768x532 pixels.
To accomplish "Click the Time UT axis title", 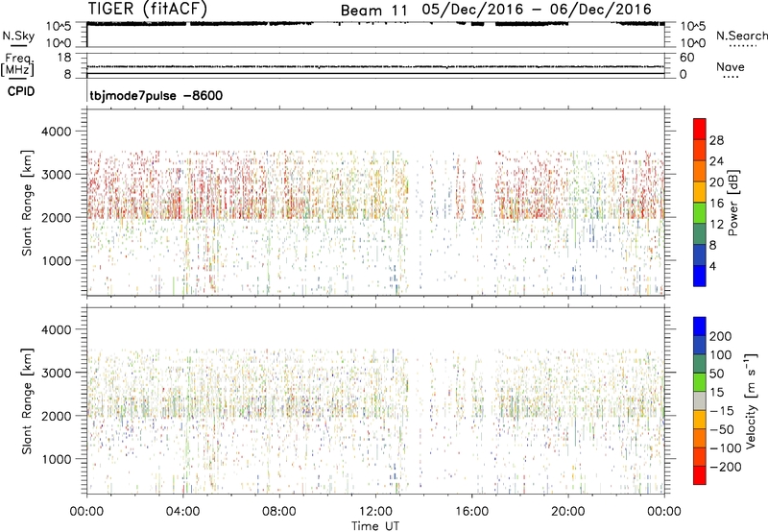I will click(x=375, y=525).
